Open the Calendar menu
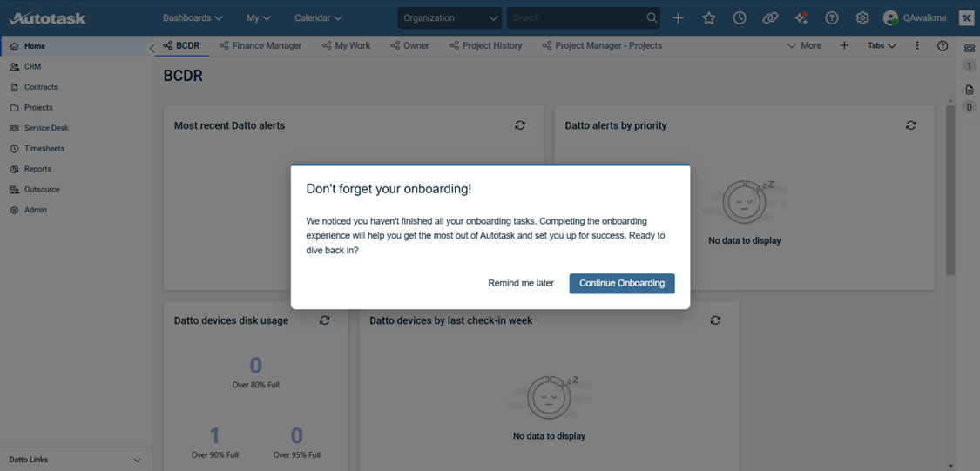This screenshot has height=471, width=980. (318, 18)
